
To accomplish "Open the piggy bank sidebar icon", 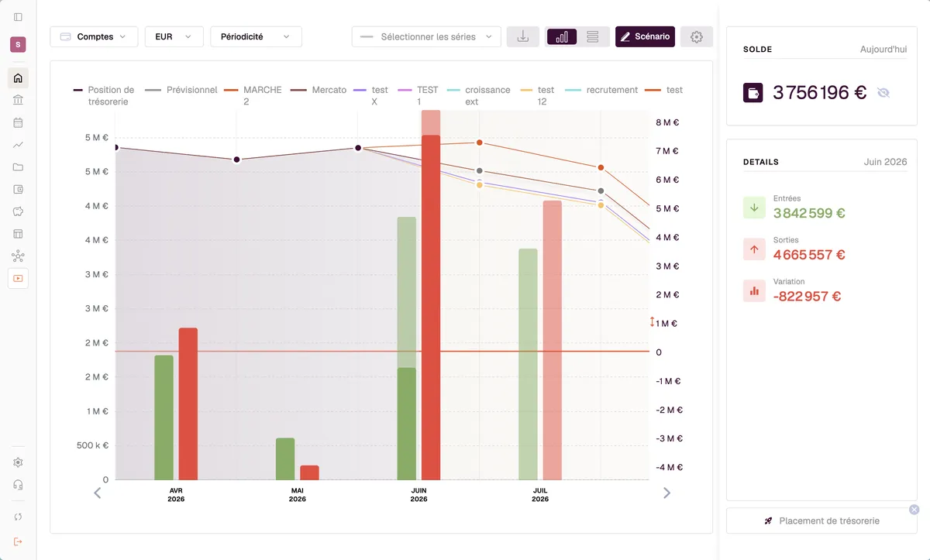I will pyautogui.click(x=18, y=211).
